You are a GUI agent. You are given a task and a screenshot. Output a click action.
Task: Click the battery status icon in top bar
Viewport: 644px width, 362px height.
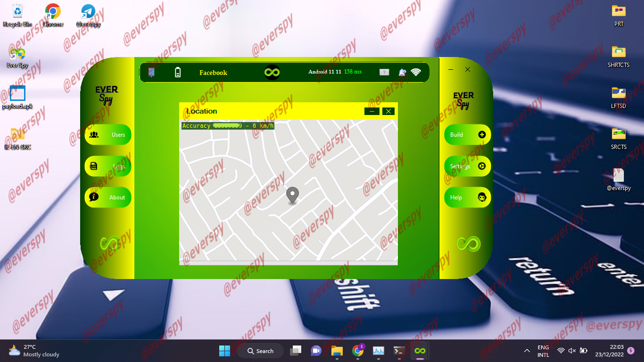(178, 72)
